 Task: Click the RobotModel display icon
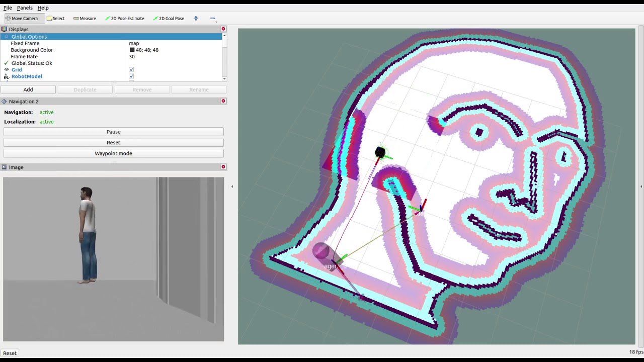pos(7,76)
